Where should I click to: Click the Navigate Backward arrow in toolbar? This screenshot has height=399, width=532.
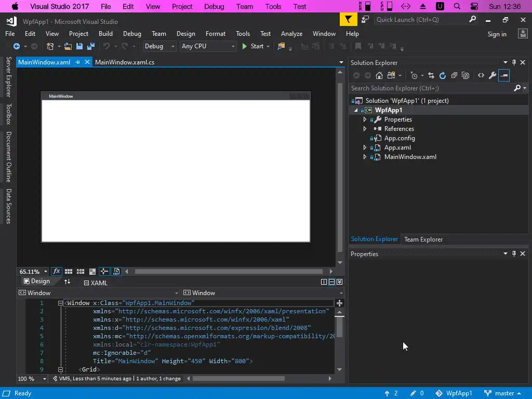click(16, 46)
